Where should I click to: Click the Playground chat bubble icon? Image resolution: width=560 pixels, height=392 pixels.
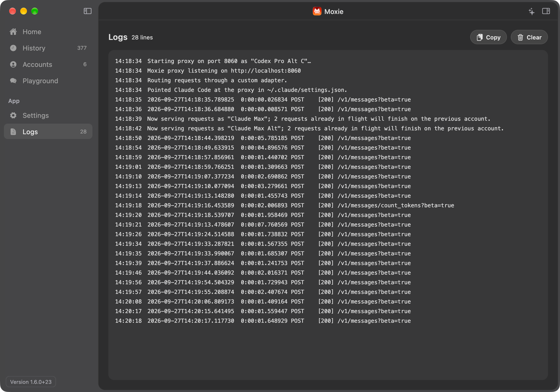13,81
